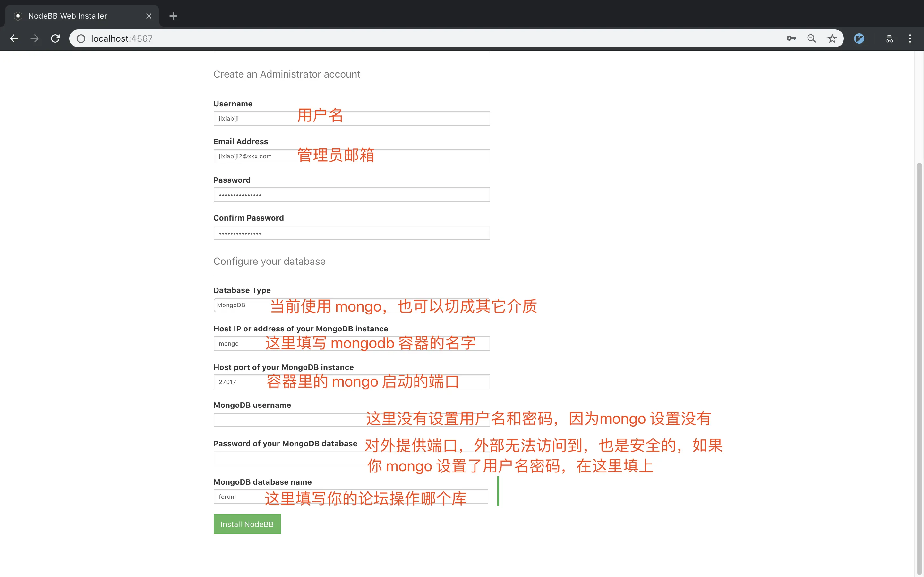924x577 pixels.
Task: Click the browser forward arrow
Action: [x=35, y=38]
